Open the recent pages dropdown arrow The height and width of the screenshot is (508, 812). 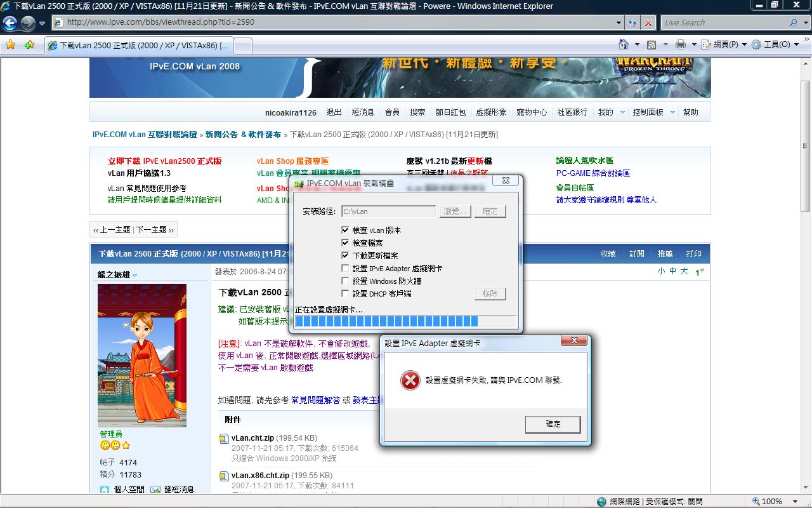tap(42, 23)
